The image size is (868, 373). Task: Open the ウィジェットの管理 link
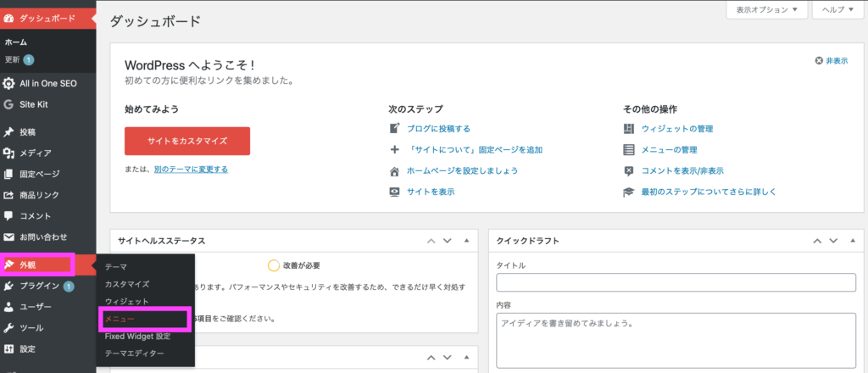[677, 128]
